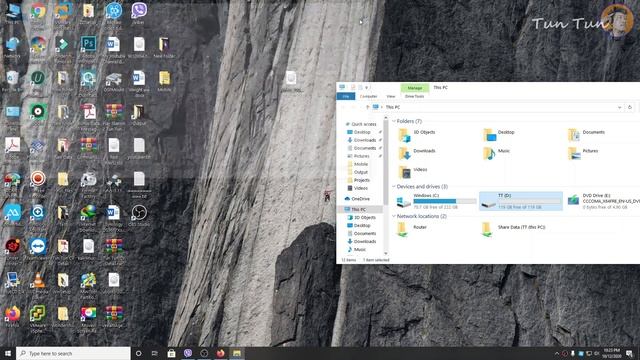Select OneDrive in the navigation pane
This screenshot has height=360, width=640.
(x=358, y=199)
